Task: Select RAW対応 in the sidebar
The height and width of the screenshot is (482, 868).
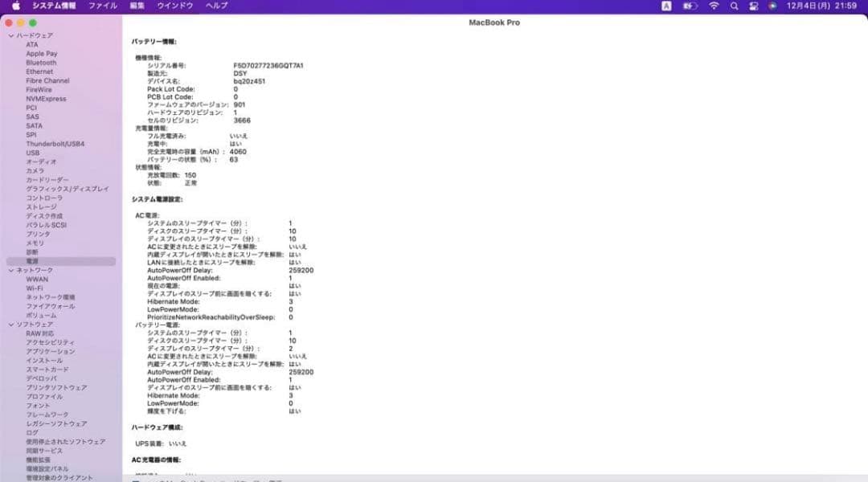Action: click(40, 333)
